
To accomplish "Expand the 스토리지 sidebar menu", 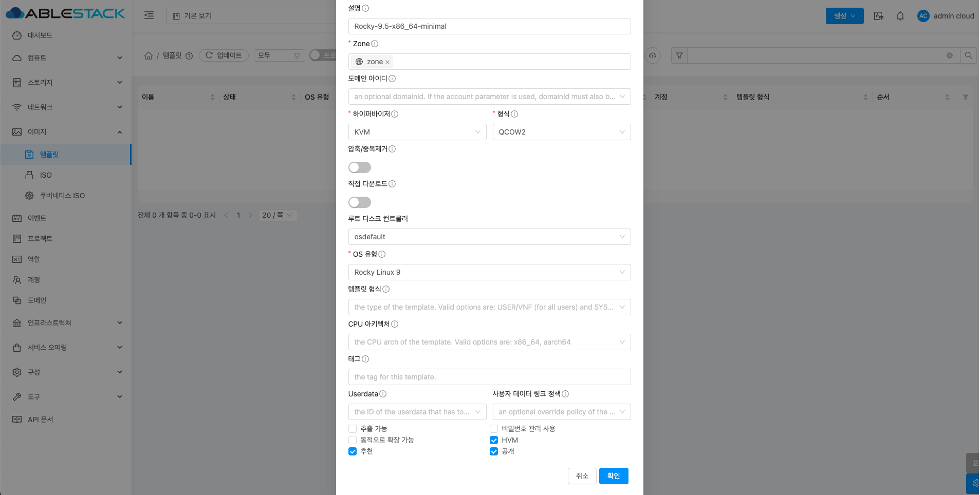I will (x=66, y=83).
